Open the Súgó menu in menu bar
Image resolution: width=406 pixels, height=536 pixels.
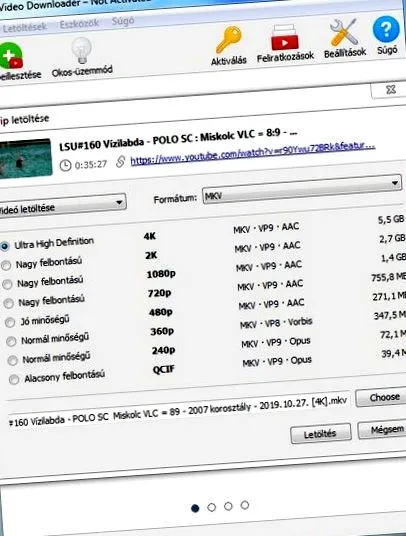123,21
